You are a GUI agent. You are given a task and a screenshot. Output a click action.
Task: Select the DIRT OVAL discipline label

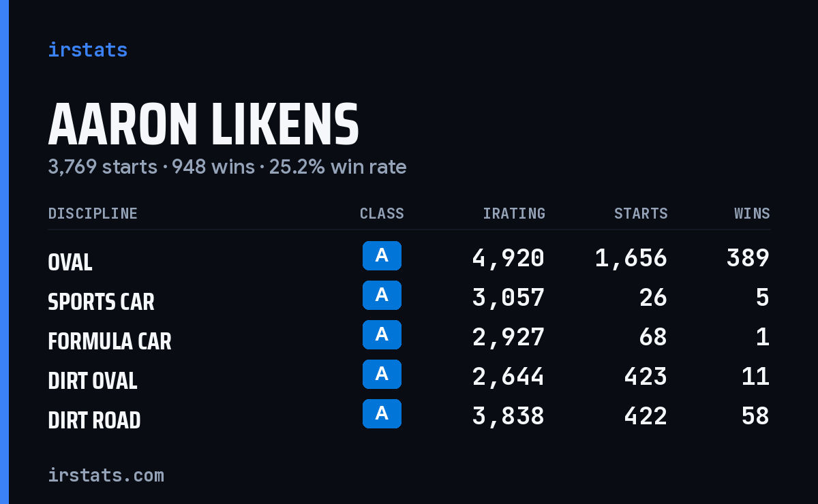93,381
